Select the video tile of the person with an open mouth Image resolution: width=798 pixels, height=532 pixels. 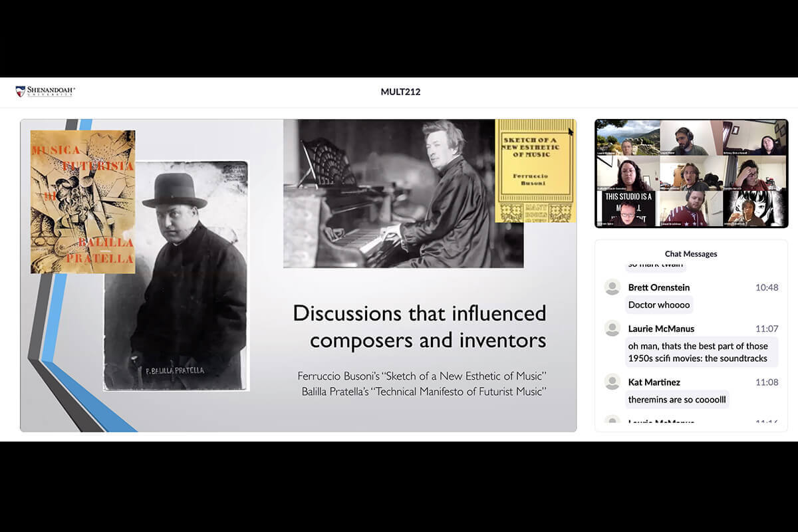(x=691, y=174)
